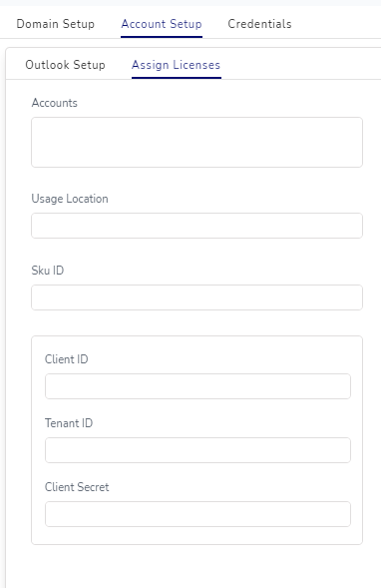Click inside the Accounts text area
The height and width of the screenshot is (588, 381).
click(197, 142)
